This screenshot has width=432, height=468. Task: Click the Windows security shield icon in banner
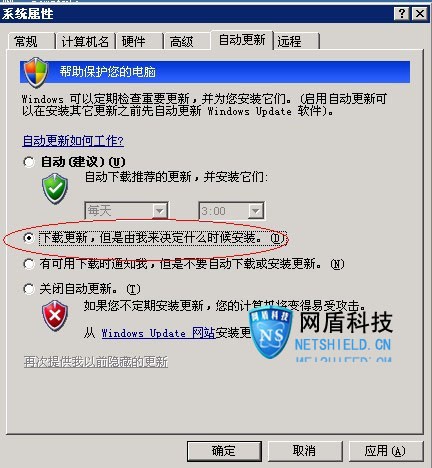click(x=36, y=72)
